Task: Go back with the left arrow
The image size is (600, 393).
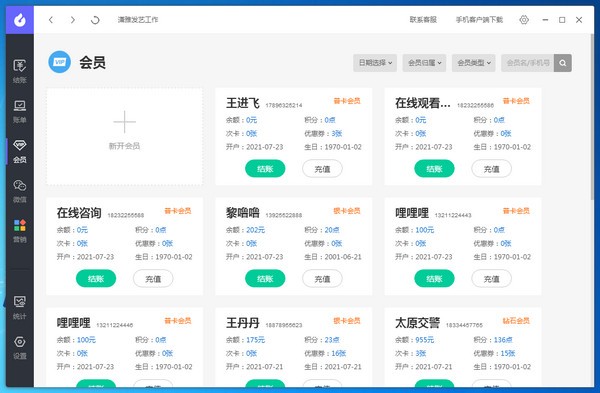Action: [x=51, y=20]
